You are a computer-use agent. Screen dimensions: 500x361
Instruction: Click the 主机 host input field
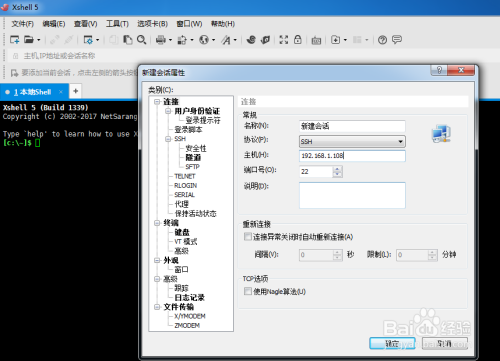[352, 156]
